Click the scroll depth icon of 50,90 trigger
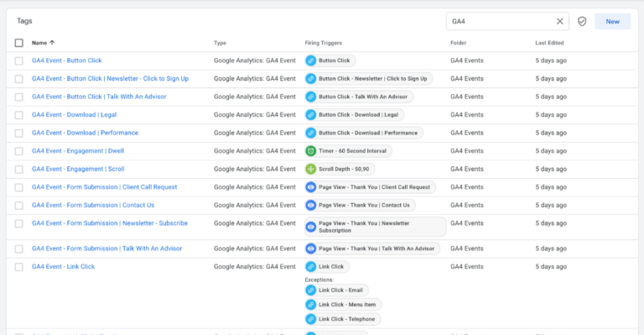The width and height of the screenshot is (644, 335). (x=311, y=170)
